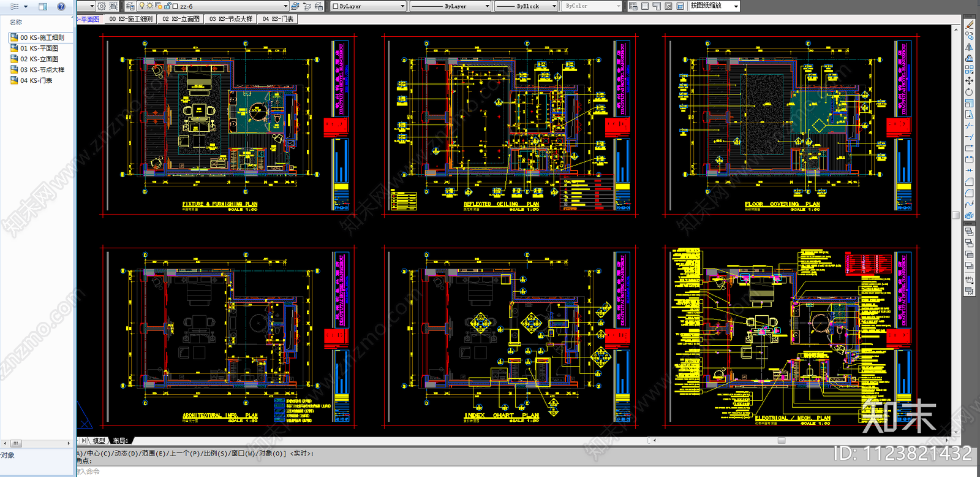Screen dimensions: 980x477
Task: Click the Bring to Front draw order icon
Action: pos(969,232)
